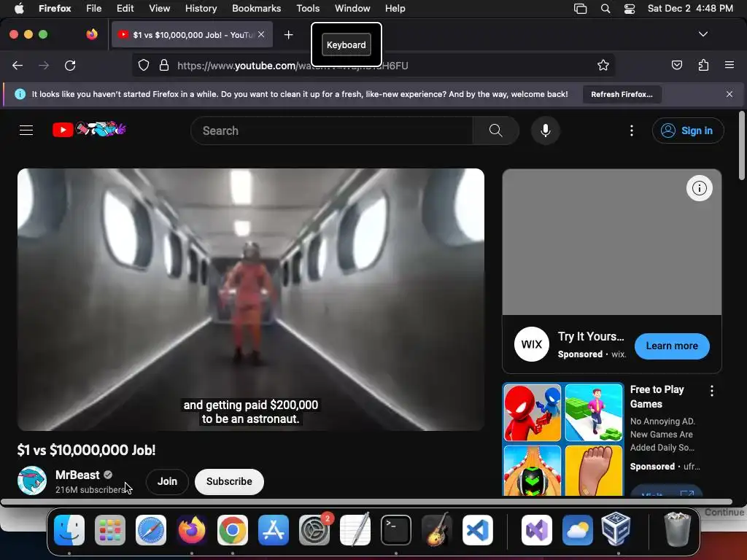Open the History menu
Image resolution: width=747 pixels, height=560 pixels.
[201, 8]
